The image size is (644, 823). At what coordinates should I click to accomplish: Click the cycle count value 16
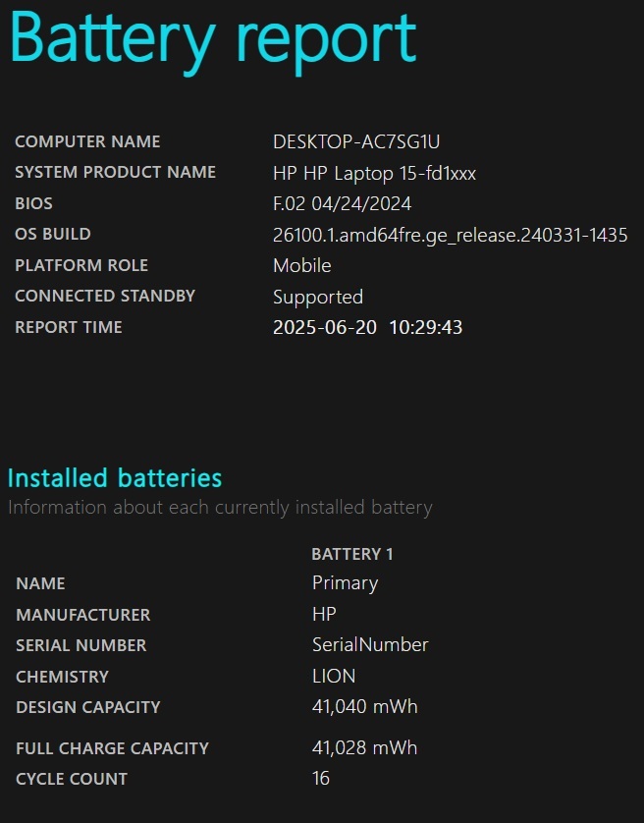[321, 779]
